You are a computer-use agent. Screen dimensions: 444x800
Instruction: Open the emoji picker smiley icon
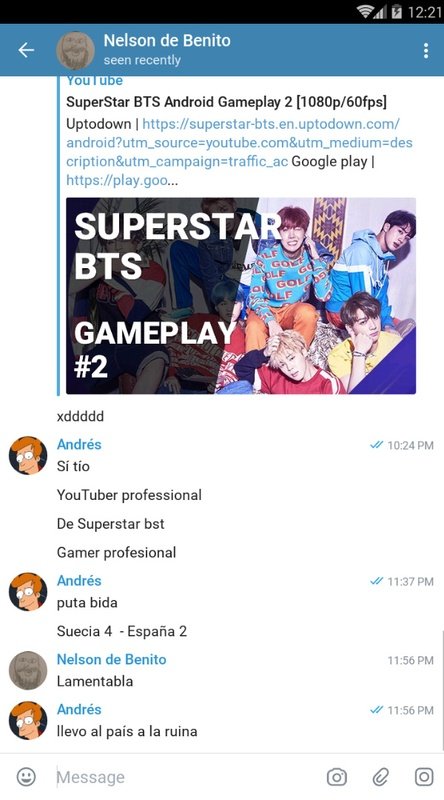click(26, 777)
